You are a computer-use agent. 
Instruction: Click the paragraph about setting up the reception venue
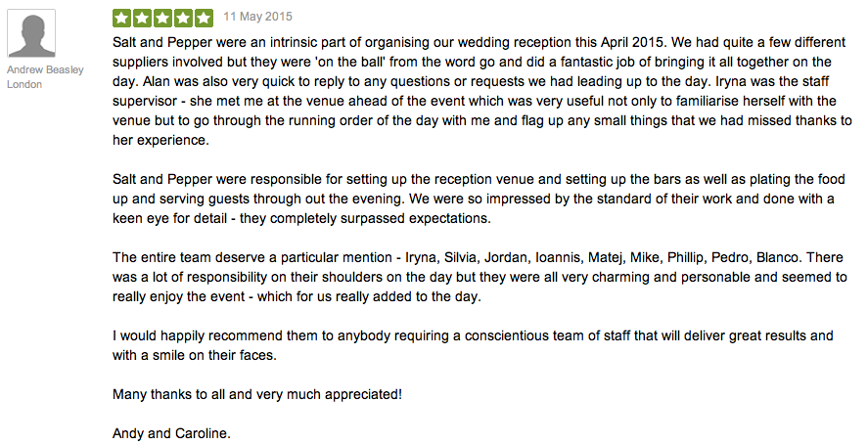[479, 199]
